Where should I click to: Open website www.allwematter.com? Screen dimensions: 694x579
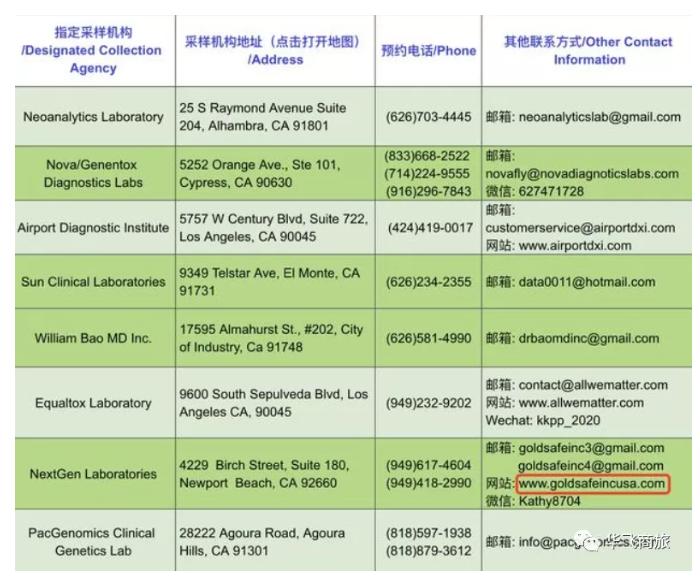click(x=581, y=403)
